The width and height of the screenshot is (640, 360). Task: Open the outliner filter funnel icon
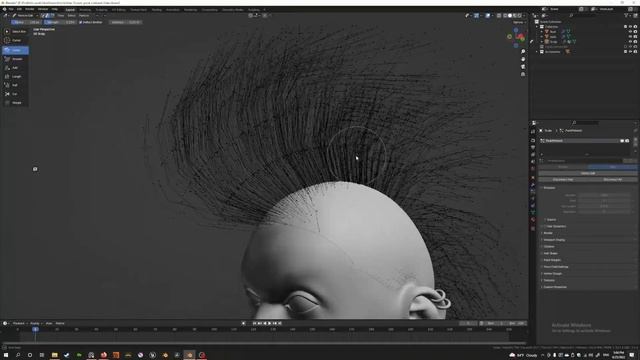click(626, 16)
